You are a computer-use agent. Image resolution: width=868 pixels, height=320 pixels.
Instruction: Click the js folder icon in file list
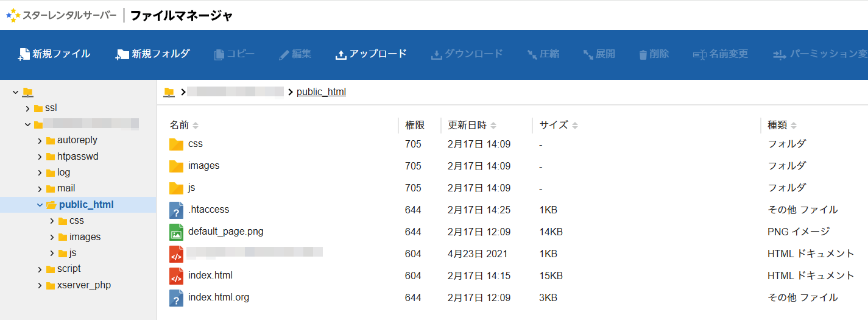pos(176,188)
